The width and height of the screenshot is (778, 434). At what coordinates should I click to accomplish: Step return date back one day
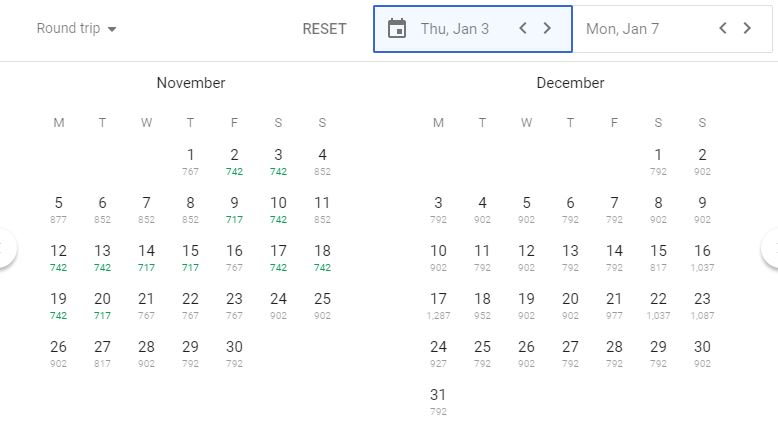click(722, 29)
